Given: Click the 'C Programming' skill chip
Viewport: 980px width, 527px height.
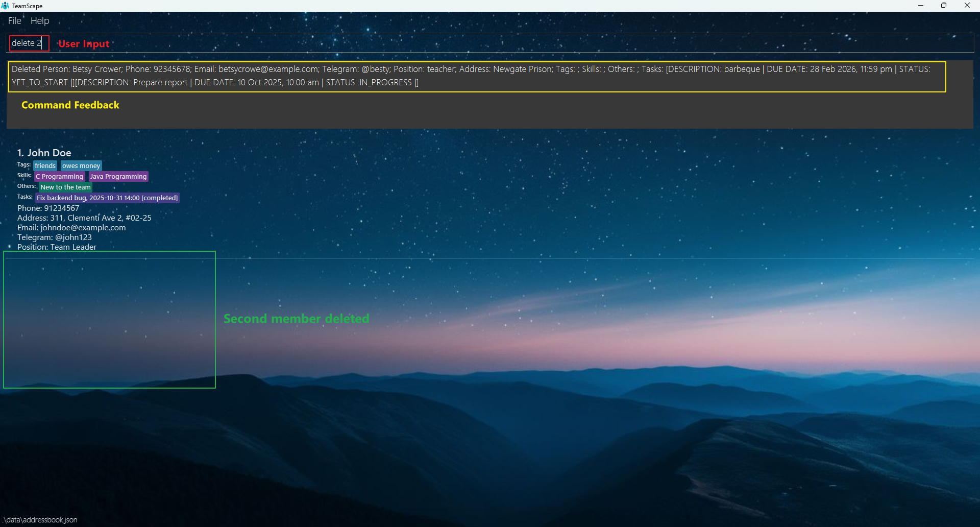Looking at the screenshot, I should pos(59,177).
